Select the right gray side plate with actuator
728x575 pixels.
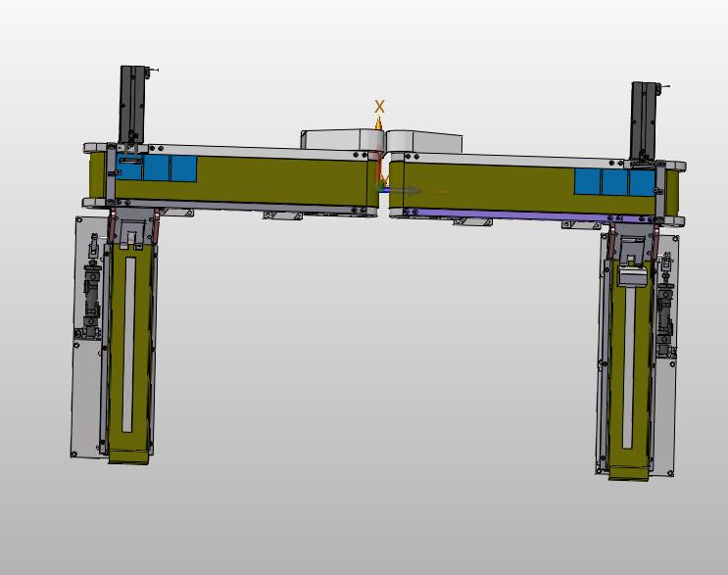pyautogui.click(x=664, y=355)
